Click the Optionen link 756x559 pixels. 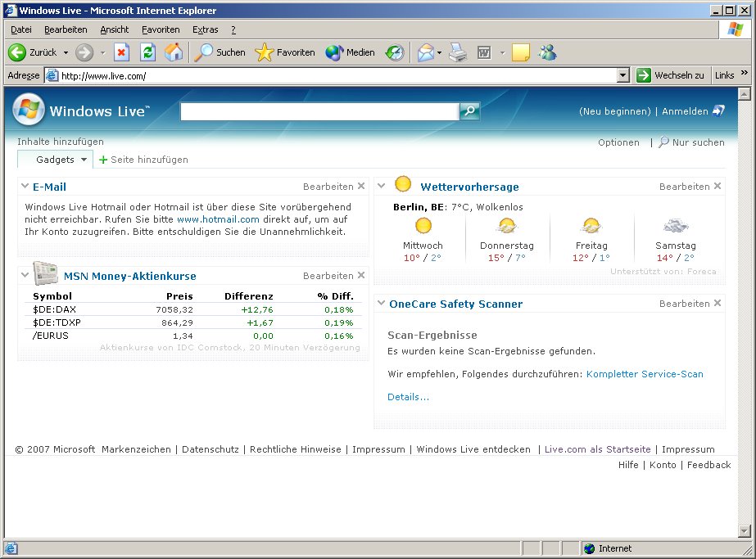618,142
